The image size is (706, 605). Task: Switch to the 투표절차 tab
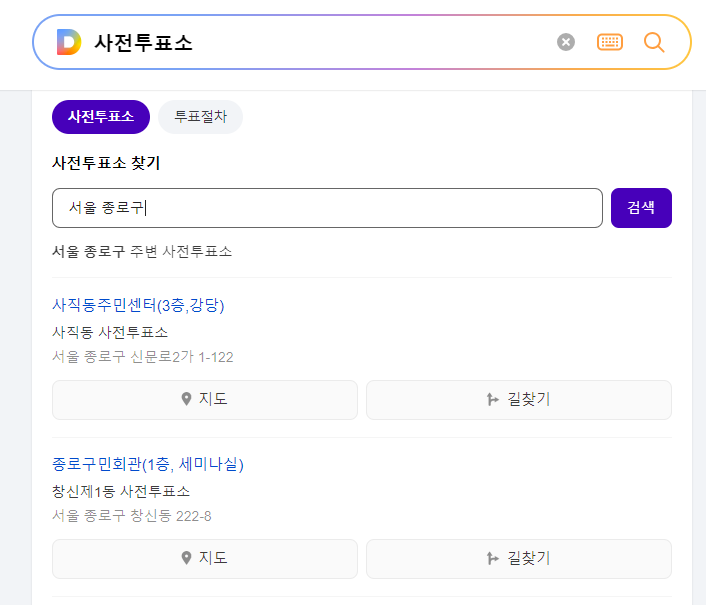[x=200, y=117]
